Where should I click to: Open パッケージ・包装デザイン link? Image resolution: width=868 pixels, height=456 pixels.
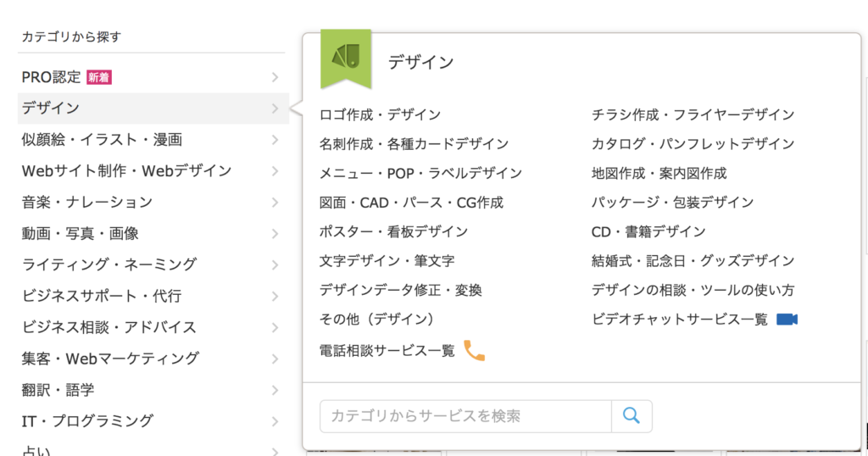pyautogui.click(x=672, y=203)
